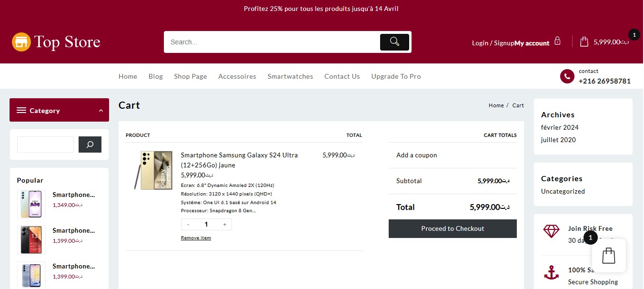Go to Smartwatches menu item

[290, 76]
